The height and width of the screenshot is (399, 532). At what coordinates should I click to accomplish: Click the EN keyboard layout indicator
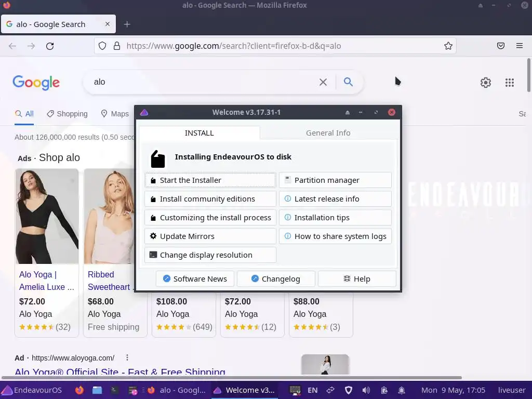[312, 390]
